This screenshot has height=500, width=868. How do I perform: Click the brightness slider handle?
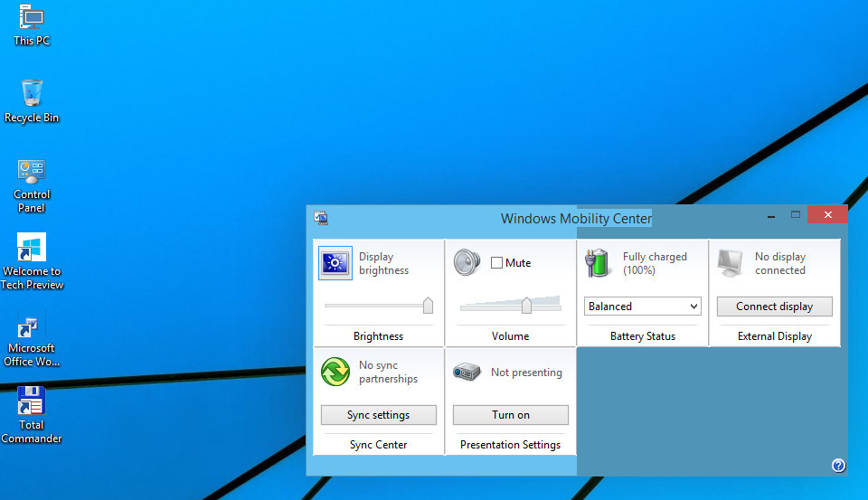[428, 307]
